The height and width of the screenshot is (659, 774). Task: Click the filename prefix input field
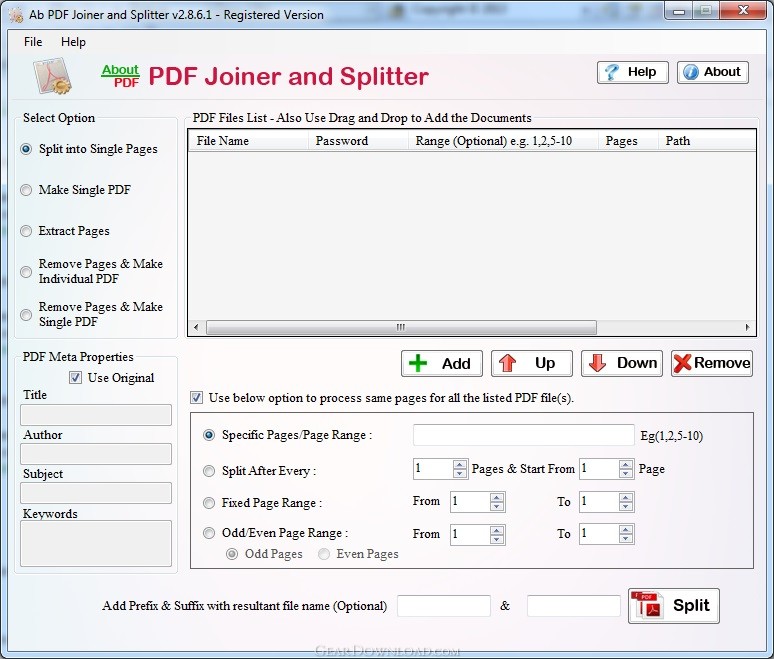444,606
